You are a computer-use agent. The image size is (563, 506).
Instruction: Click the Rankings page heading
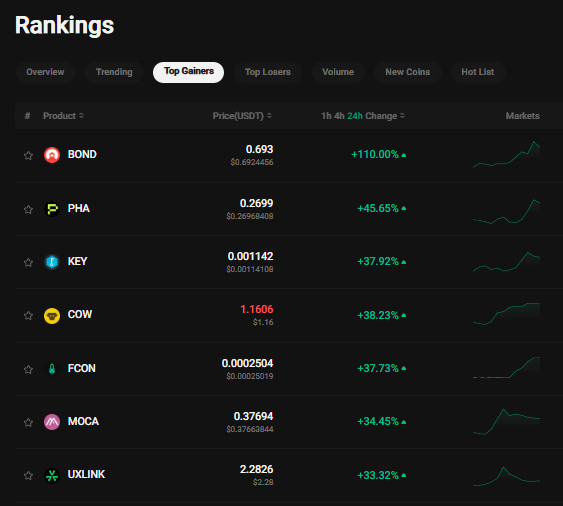point(64,25)
